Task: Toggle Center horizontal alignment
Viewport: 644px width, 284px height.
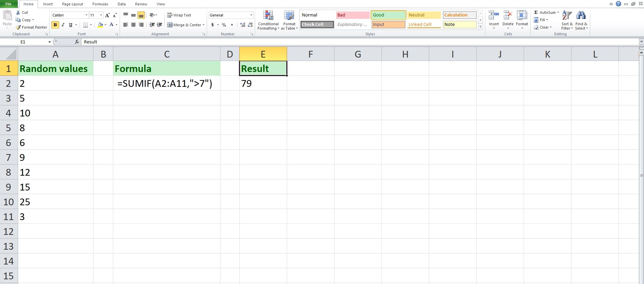Action: coord(133,25)
